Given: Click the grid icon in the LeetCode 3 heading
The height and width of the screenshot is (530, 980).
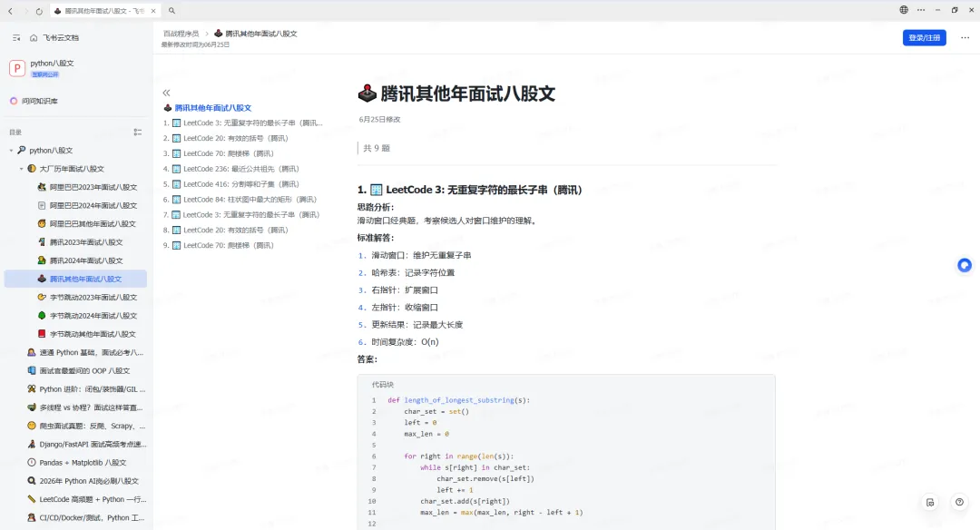Looking at the screenshot, I should point(377,190).
